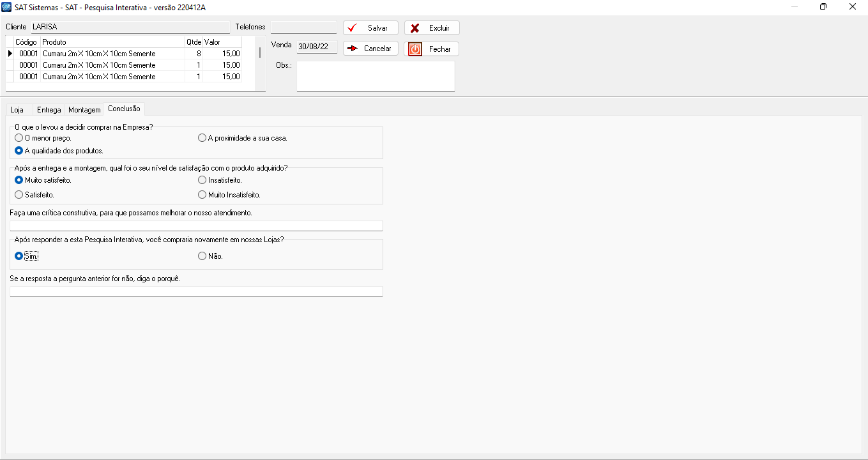
Task: Click the arrow icon on Cancelar
Action: click(352, 49)
